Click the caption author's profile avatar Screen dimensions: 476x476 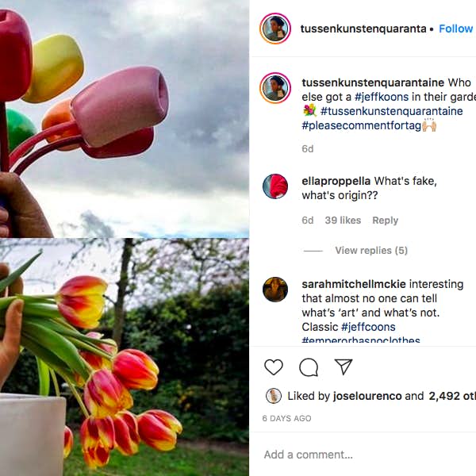coord(275,88)
